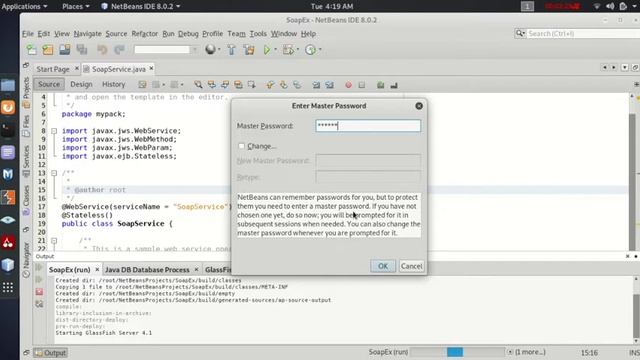This screenshot has width=640, height=360.
Task: Click the New Project toolbar icon
Action: coord(48,50)
